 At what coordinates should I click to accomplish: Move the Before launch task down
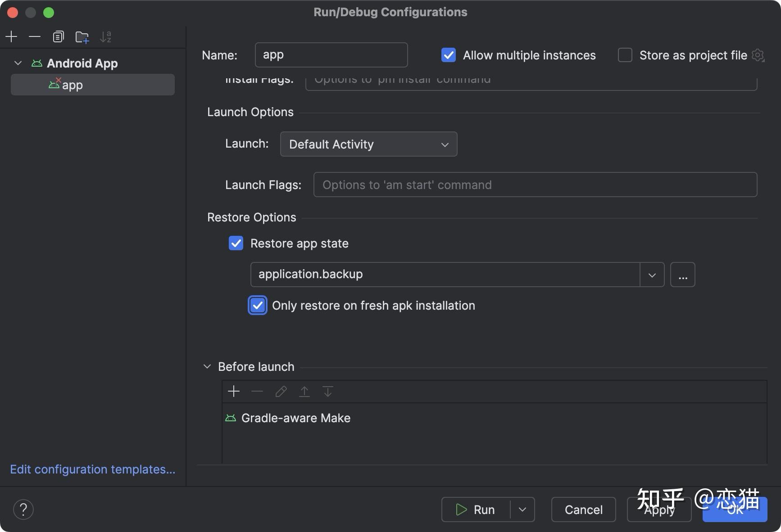327,391
